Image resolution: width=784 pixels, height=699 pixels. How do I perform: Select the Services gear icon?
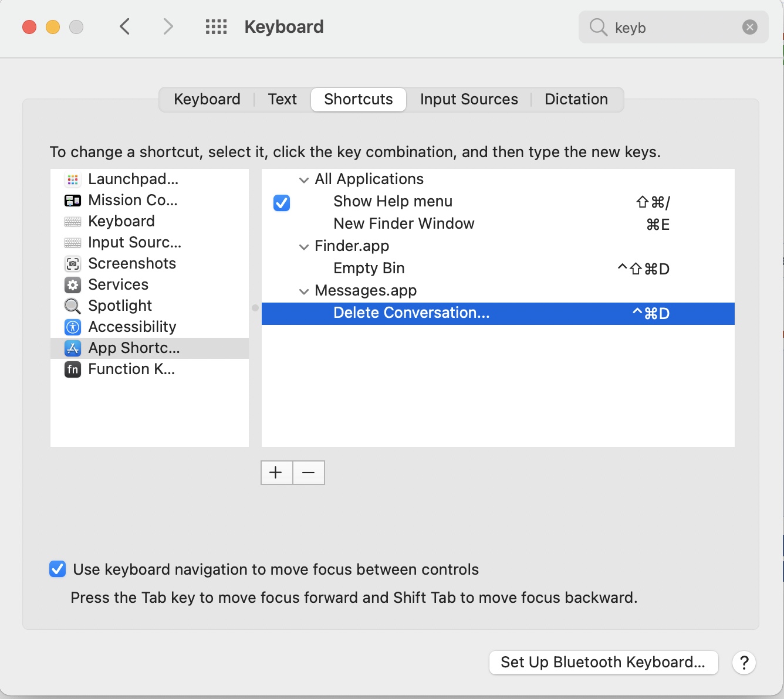pos(73,285)
